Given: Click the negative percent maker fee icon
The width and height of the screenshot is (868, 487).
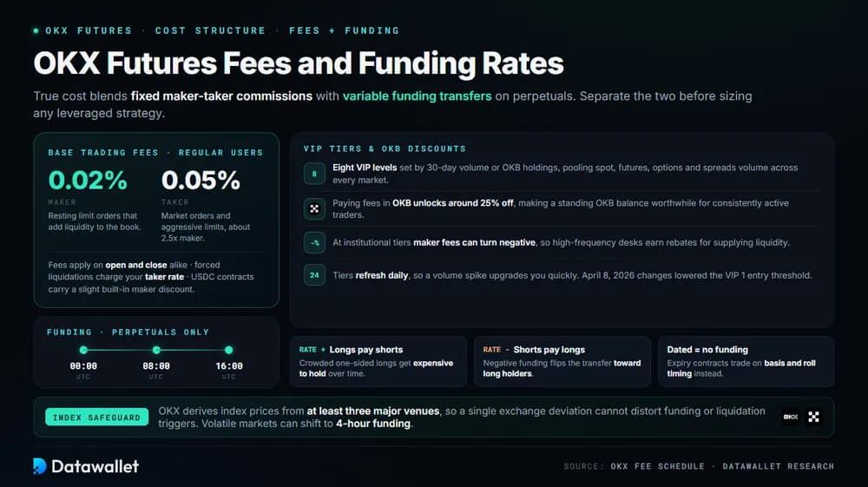Looking at the screenshot, I should point(314,242).
